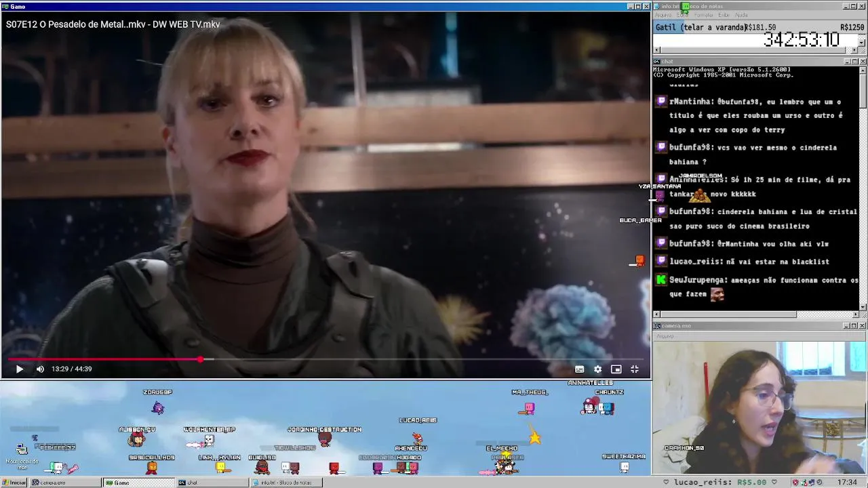The width and height of the screenshot is (868, 488).
Task: Click Twitch badge beside rMantinha message
Action: click(661, 102)
